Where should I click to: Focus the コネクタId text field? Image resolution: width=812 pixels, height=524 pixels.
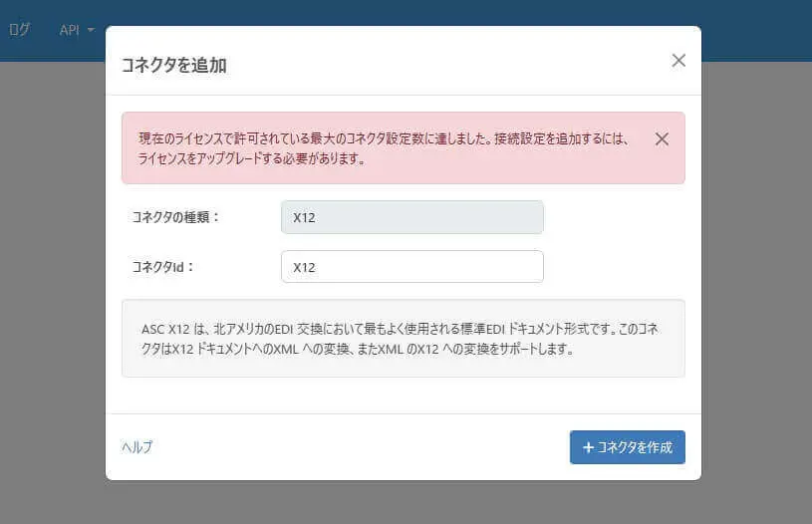tap(411, 267)
